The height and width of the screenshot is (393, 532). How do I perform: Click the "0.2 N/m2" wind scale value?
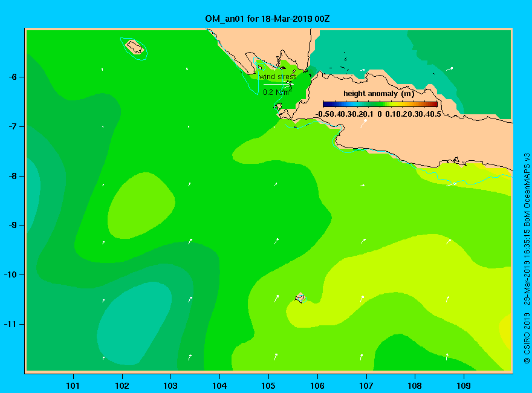click(277, 92)
